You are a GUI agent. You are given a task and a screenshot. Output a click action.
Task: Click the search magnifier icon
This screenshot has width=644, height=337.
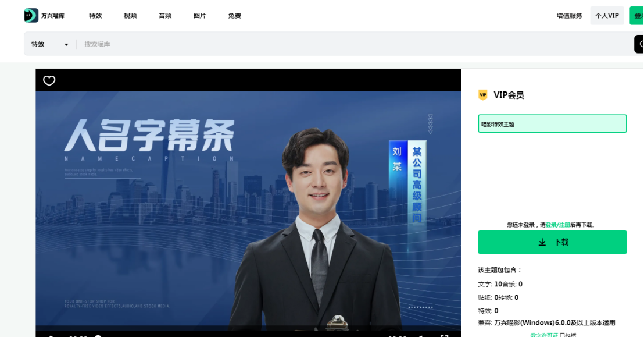pos(641,44)
